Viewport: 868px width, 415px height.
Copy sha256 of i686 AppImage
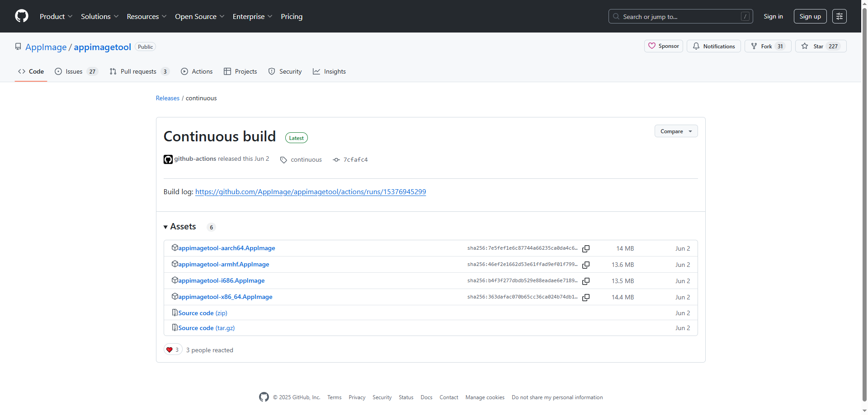click(x=586, y=281)
